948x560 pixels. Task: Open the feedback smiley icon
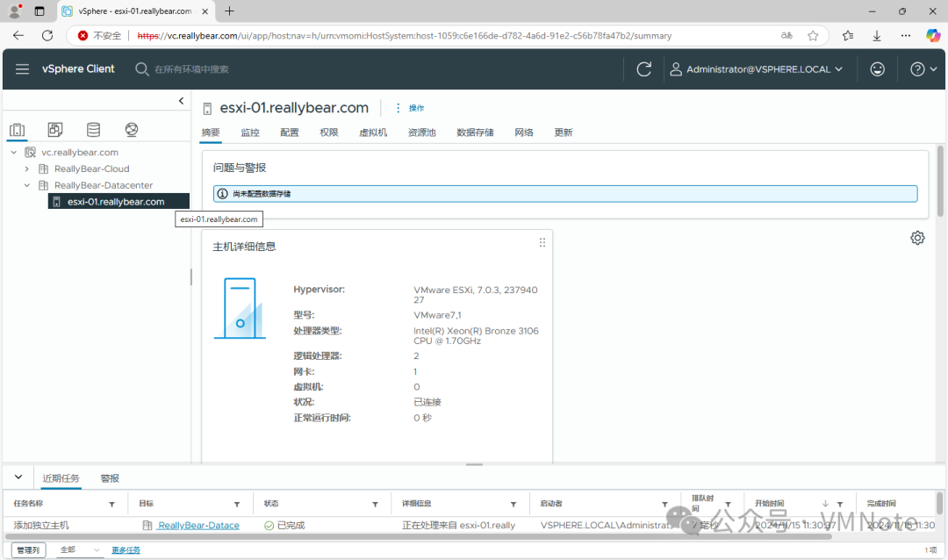[877, 69]
